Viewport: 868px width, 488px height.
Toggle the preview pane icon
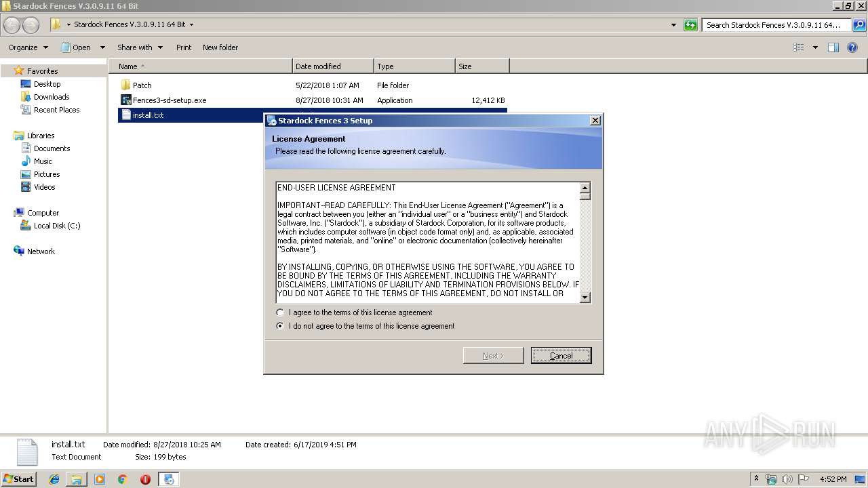click(x=833, y=47)
